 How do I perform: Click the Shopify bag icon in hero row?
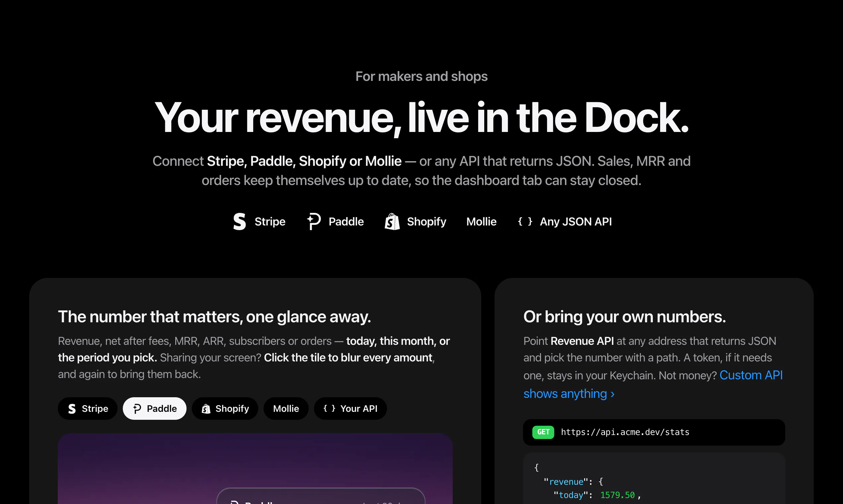point(392,221)
